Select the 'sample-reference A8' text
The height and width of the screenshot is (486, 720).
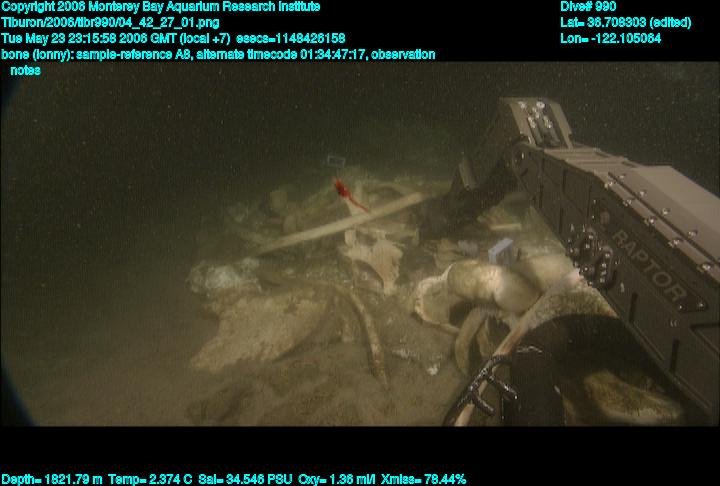pyautogui.click(x=134, y=55)
